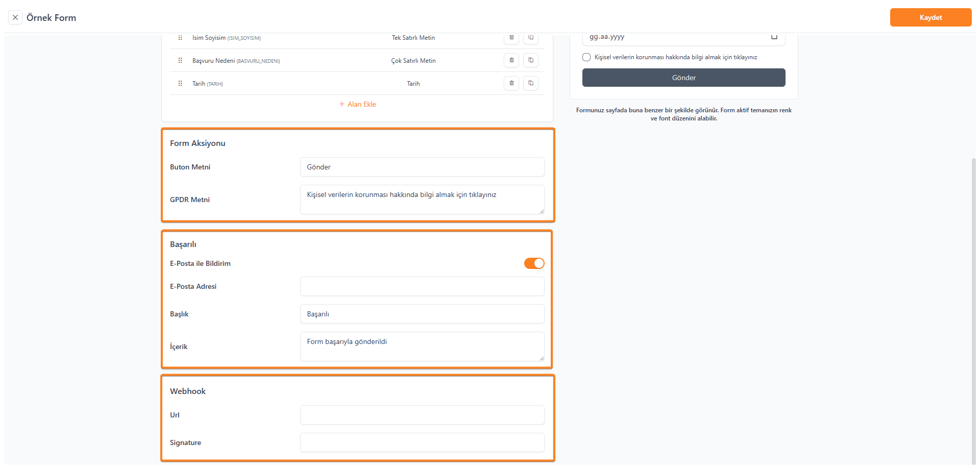Focus the Buton Metni text field

[422, 167]
